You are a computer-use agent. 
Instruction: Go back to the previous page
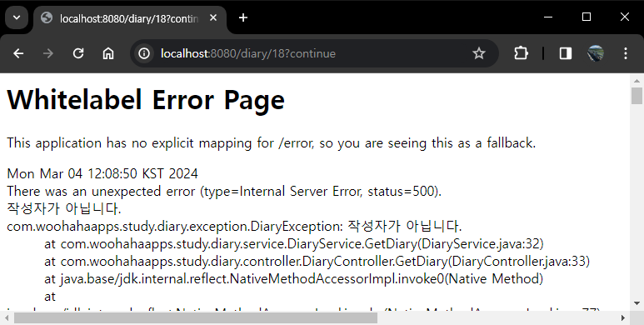coord(18,53)
